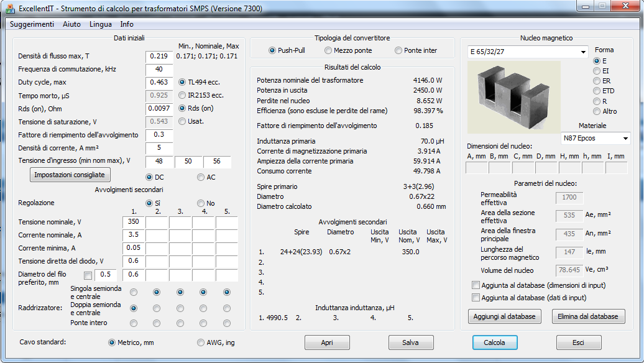644x363 pixels.
Task: Enable Aggiunta al database (dimensioni di input)
Action: pos(476,285)
